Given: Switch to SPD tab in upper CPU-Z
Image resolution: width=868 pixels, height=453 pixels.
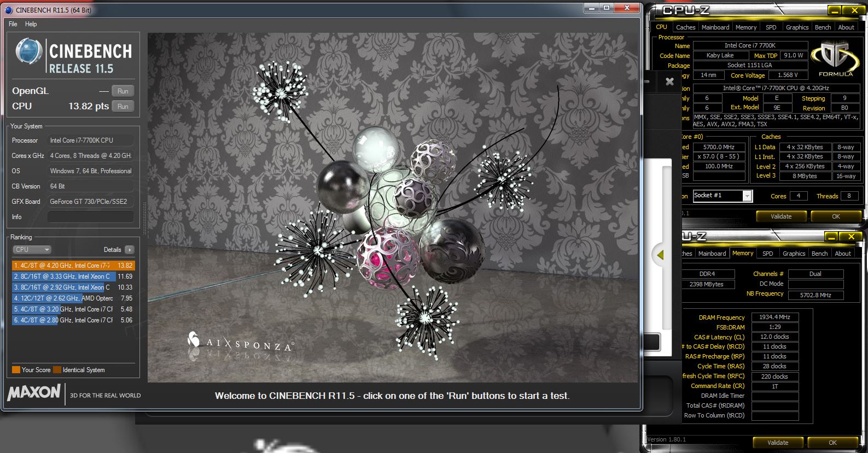Looking at the screenshot, I should (771, 27).
